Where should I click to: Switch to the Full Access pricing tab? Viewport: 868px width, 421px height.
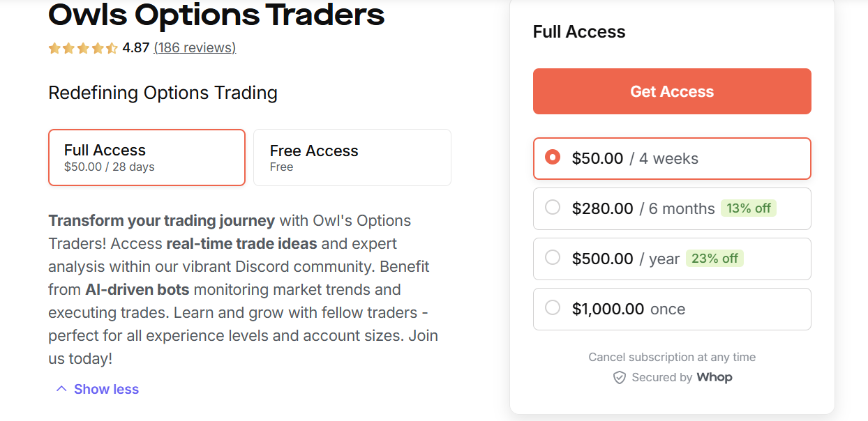(x=146, y=157)
